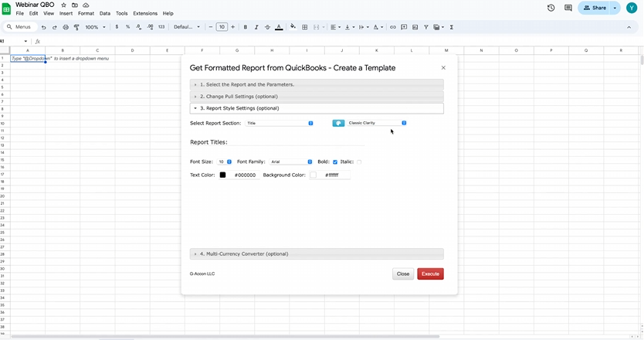
Task: Open the Classic Clarity style dropdown
Action: [x=377, y=123]
